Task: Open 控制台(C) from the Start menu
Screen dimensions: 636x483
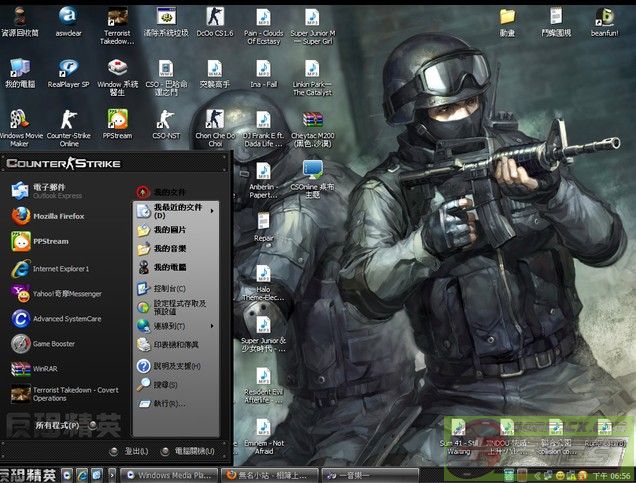Action: [x=170, y=288]
